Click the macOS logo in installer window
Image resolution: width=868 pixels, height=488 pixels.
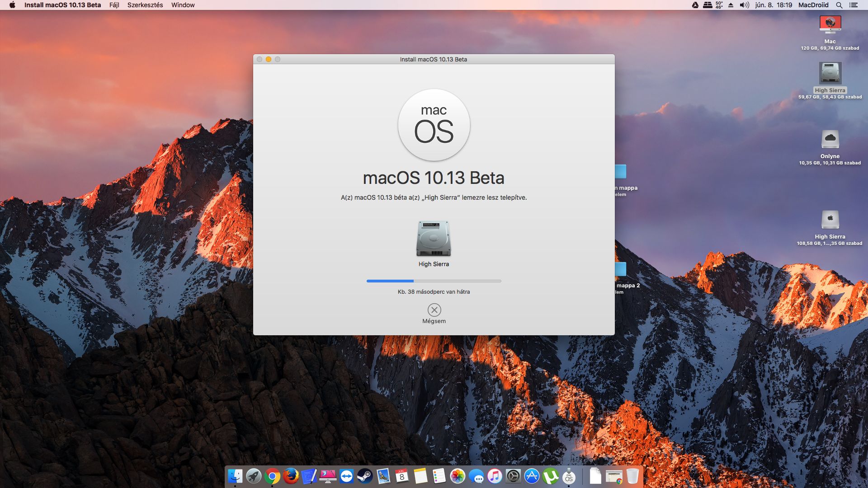(x=434, y=125)
